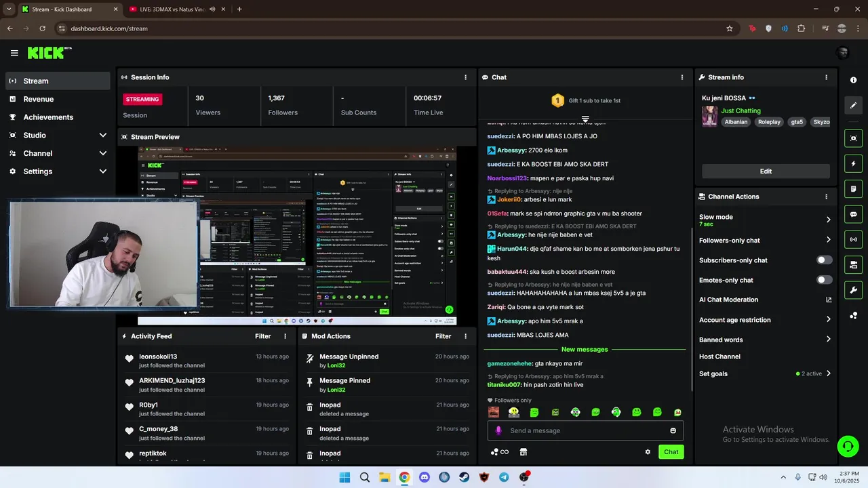Open Host Channel action
Screen dimensions: 868x488
pos(719,357)
